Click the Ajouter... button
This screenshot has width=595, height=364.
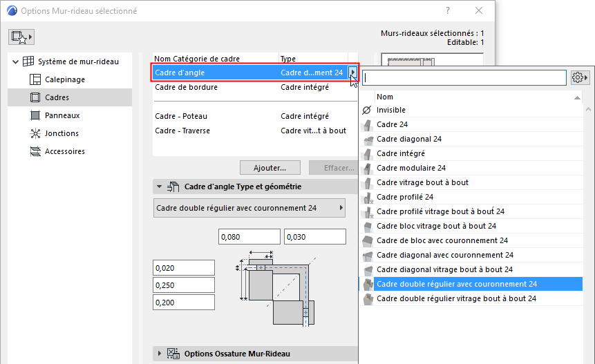tap(270, 167)
